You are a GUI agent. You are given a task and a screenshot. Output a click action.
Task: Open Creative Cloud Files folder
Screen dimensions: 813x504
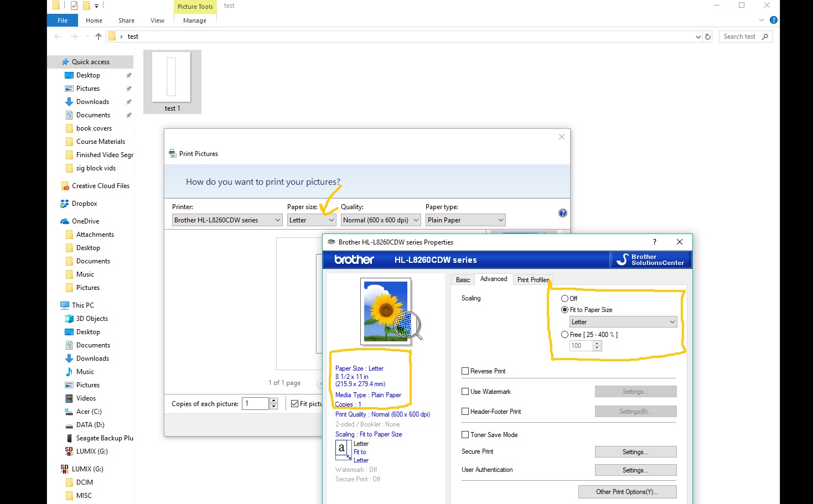click(x=100, y=186)
